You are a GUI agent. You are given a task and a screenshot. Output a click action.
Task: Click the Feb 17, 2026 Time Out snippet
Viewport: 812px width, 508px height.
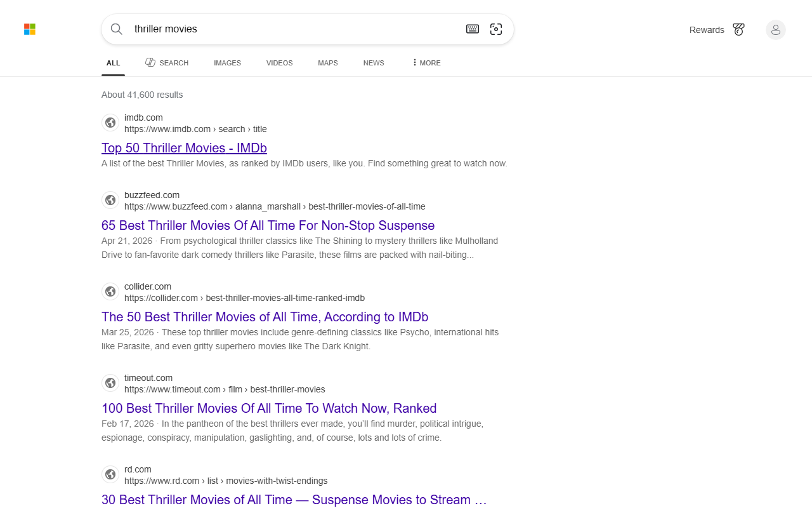pyautogui.click(x=292, y=431)
